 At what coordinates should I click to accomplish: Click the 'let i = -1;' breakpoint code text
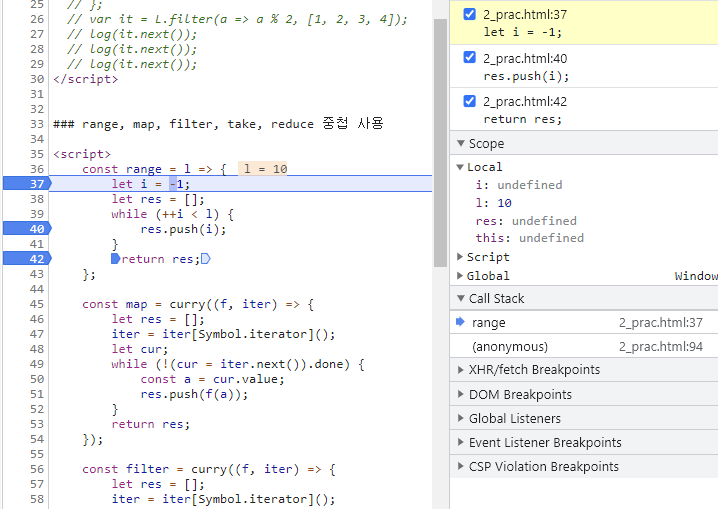tap(522, 32)
